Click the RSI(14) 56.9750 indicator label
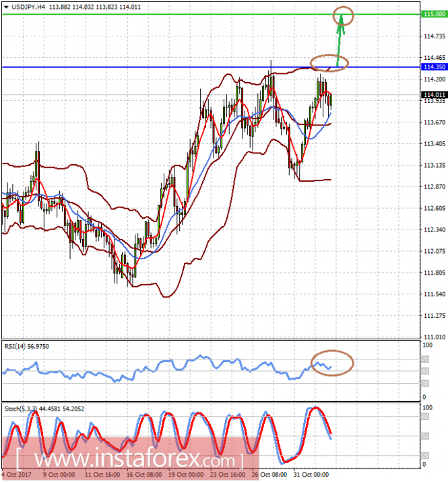The image size is (448, 482). click(x=27, y=346)
